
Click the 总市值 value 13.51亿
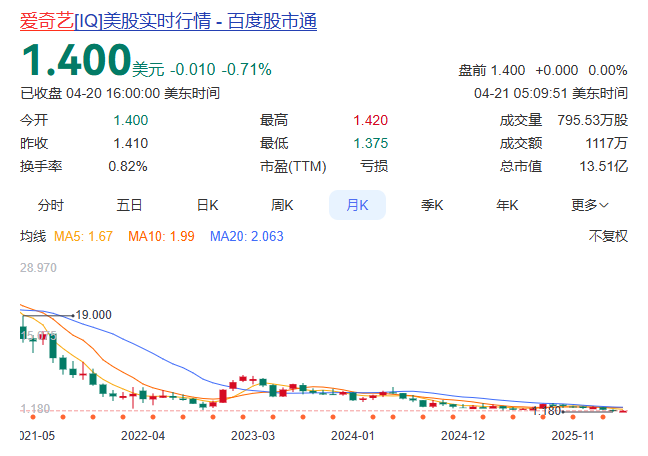pos(604,167)
